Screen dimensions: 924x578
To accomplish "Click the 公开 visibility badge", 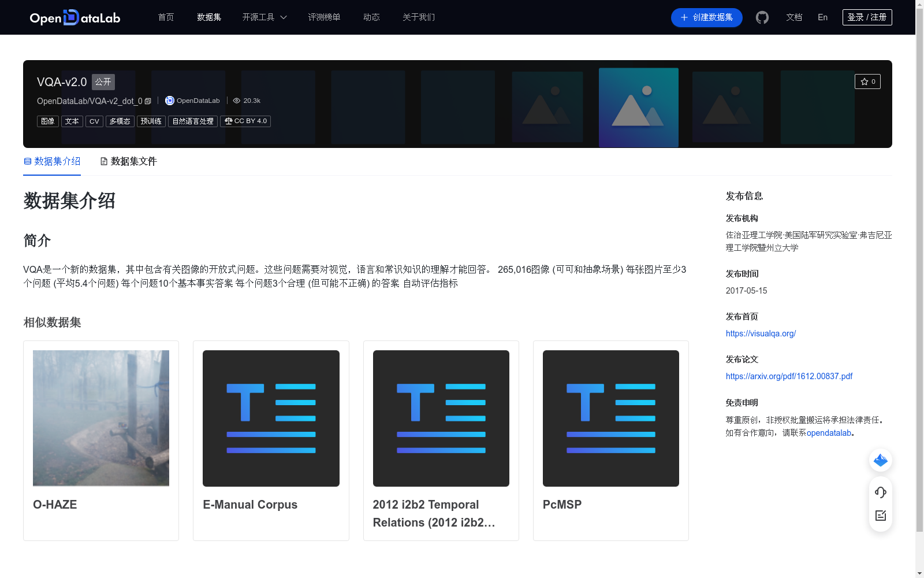I will point(103,82).
